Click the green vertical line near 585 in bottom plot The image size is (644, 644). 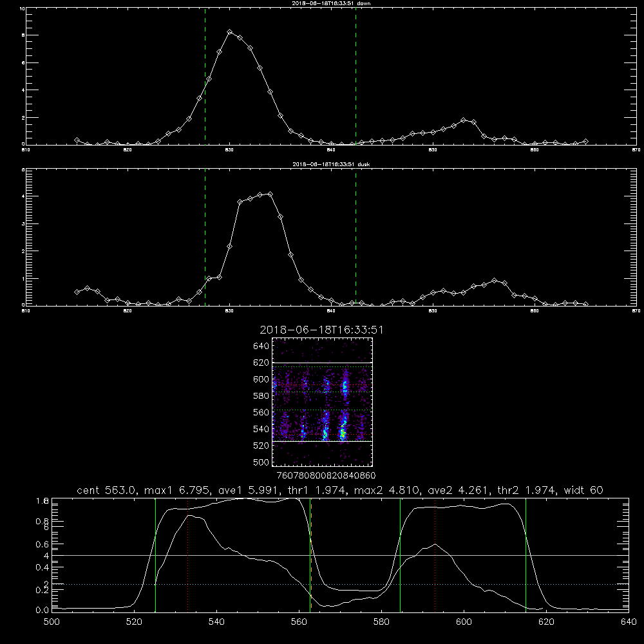400,555
